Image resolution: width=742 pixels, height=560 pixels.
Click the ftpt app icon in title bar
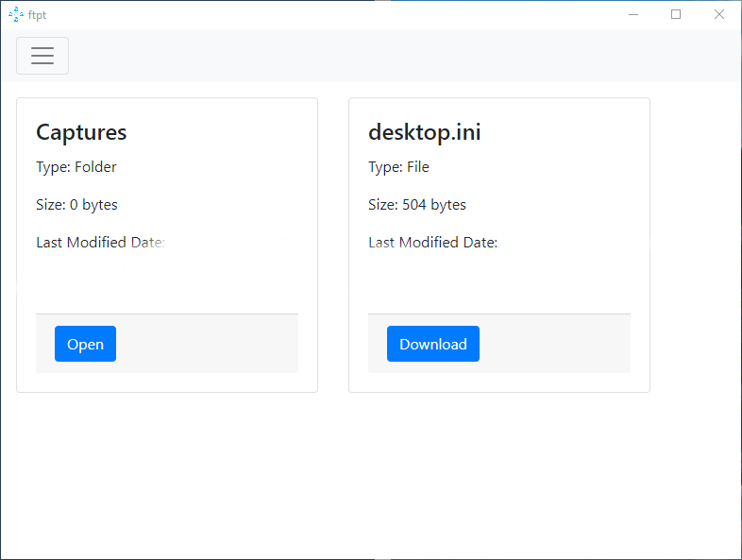click(x=15, y=14)
